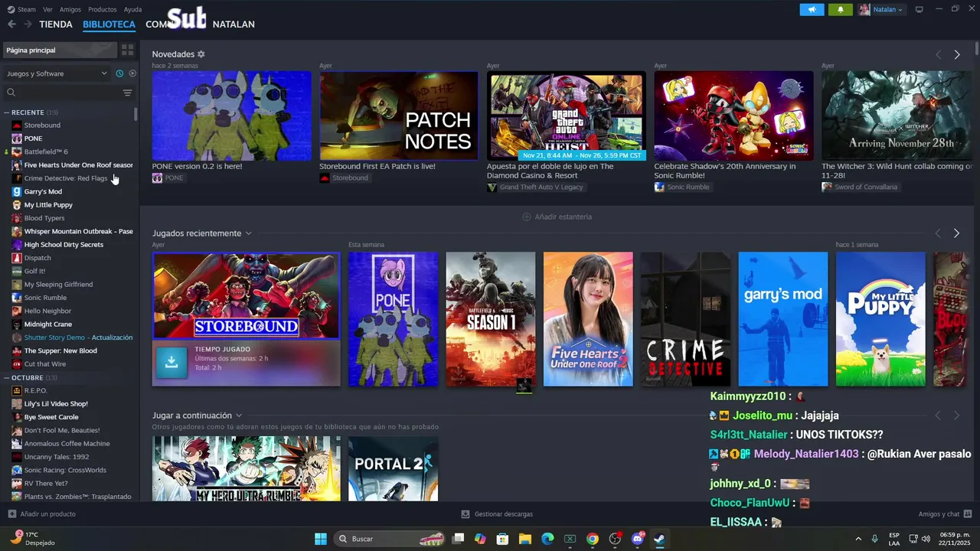Open the Task View taskbar icon

458,539
